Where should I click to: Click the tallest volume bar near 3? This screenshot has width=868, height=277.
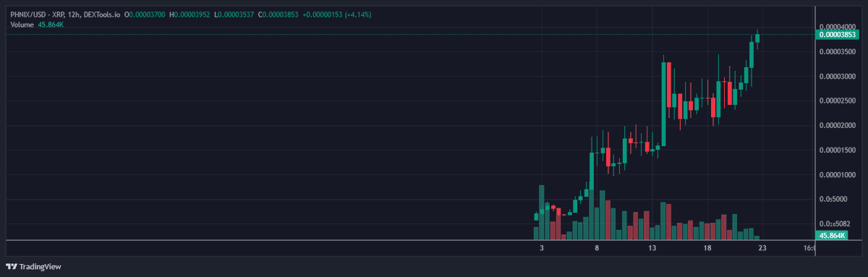(x=542, y=212)
